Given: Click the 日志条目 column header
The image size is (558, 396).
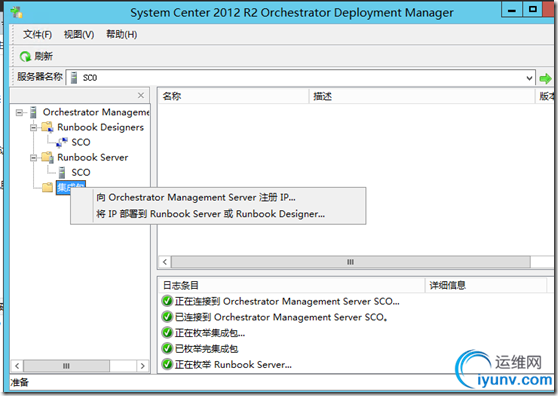Looking at the screenshot, I should [x=291, y=285].
